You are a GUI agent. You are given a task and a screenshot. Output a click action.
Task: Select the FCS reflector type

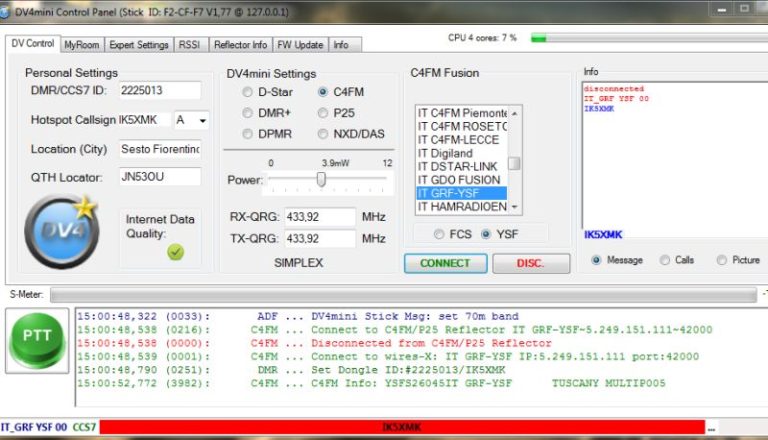point(439,235)
